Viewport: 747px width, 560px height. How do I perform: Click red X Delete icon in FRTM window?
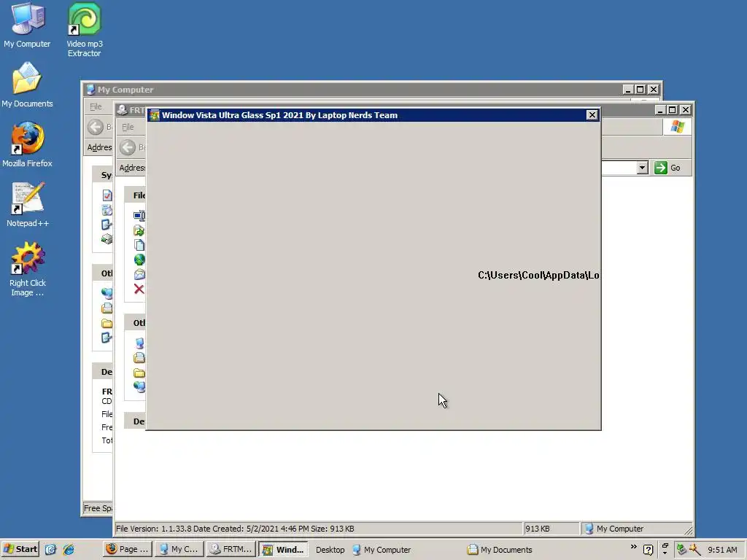[x=139, y=289]
